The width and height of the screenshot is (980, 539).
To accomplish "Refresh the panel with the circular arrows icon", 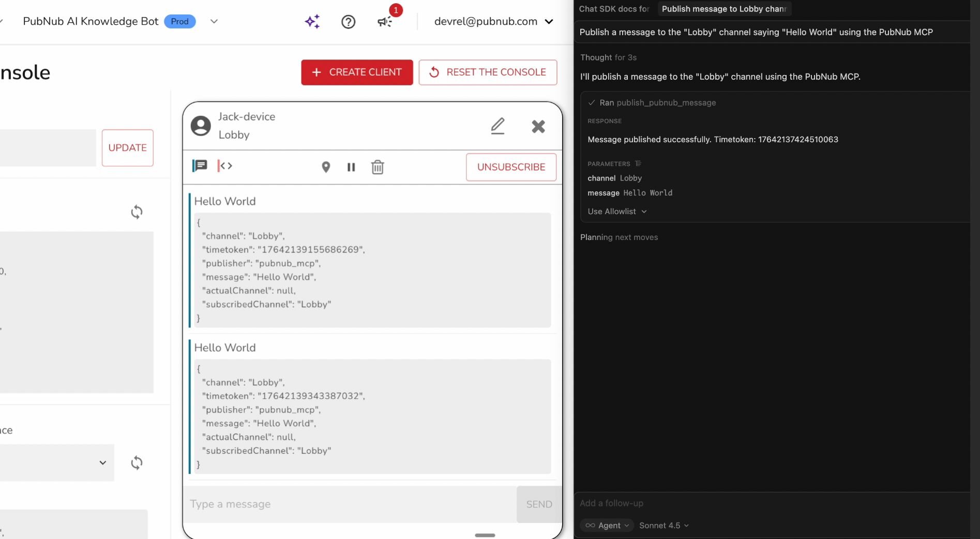I will click(137, 212).
